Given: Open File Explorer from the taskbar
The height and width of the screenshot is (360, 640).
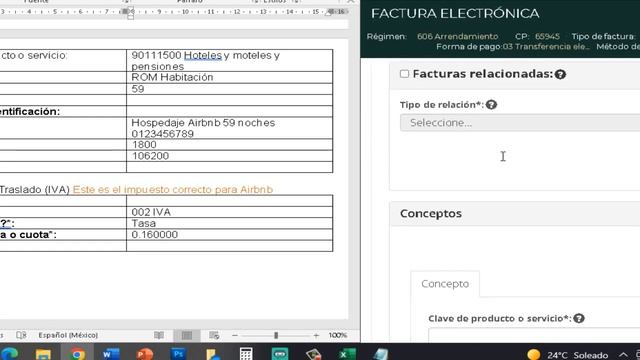Looking at the screenshot, I should 43,353.
